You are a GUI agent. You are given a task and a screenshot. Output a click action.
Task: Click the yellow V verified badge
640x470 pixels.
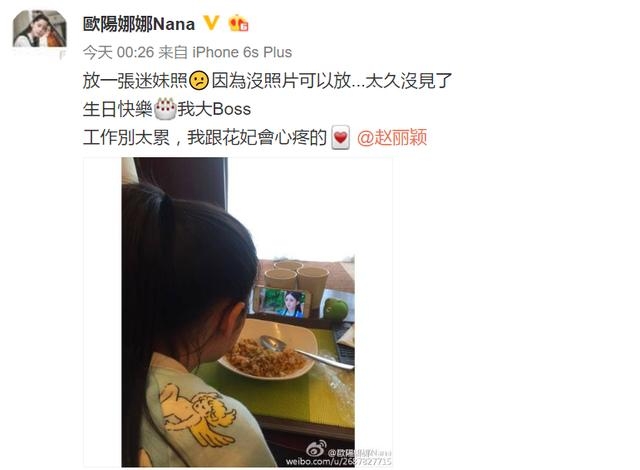point(211,23)
